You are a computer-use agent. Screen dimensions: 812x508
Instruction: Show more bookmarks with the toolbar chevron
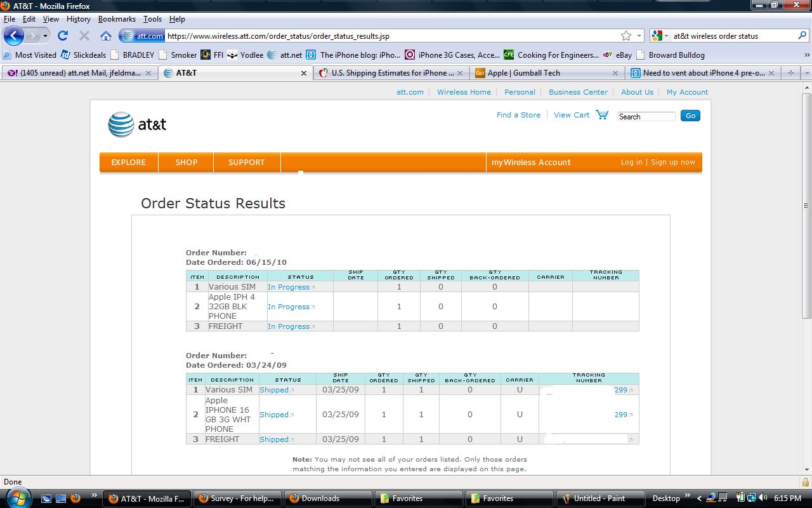tap(806, 55)
